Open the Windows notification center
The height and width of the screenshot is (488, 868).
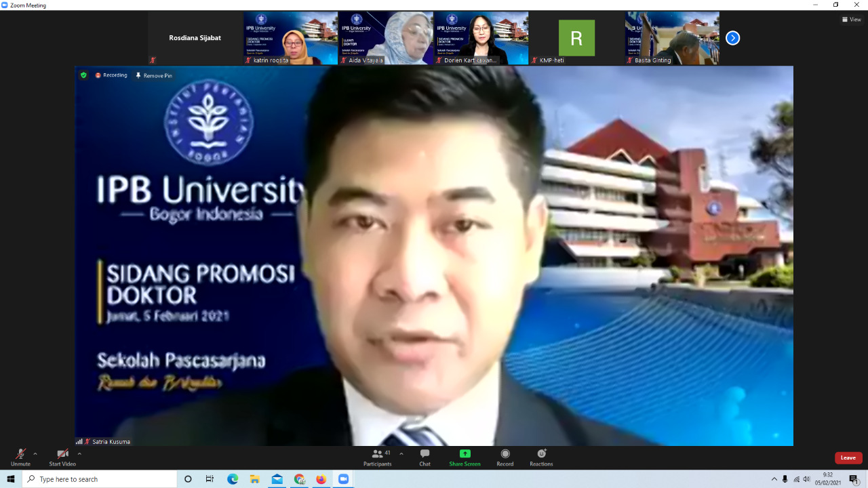[854, 479]
